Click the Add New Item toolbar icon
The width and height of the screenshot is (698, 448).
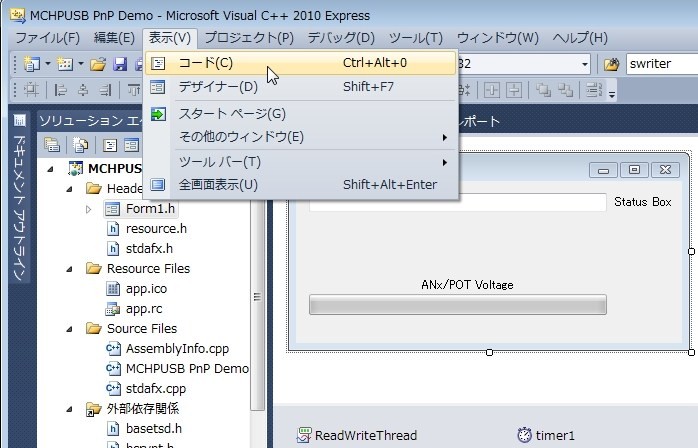(x=65, y=64)
